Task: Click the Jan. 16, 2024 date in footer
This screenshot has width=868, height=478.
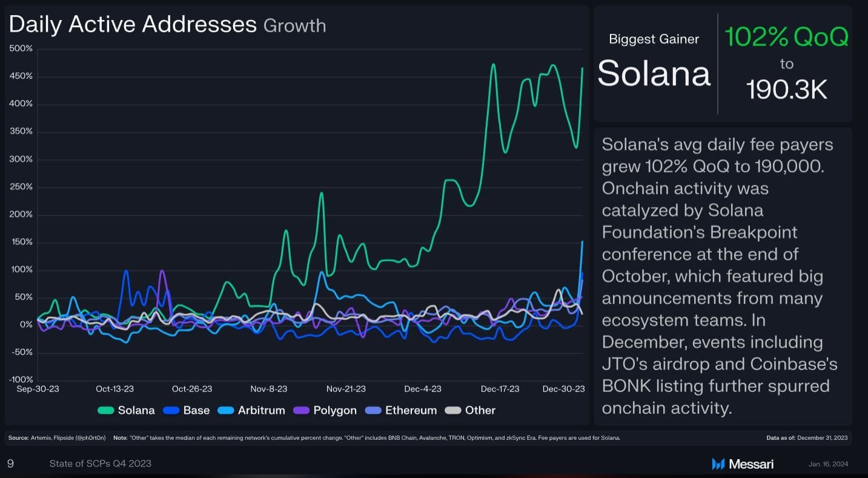Action: pos(828,464)
